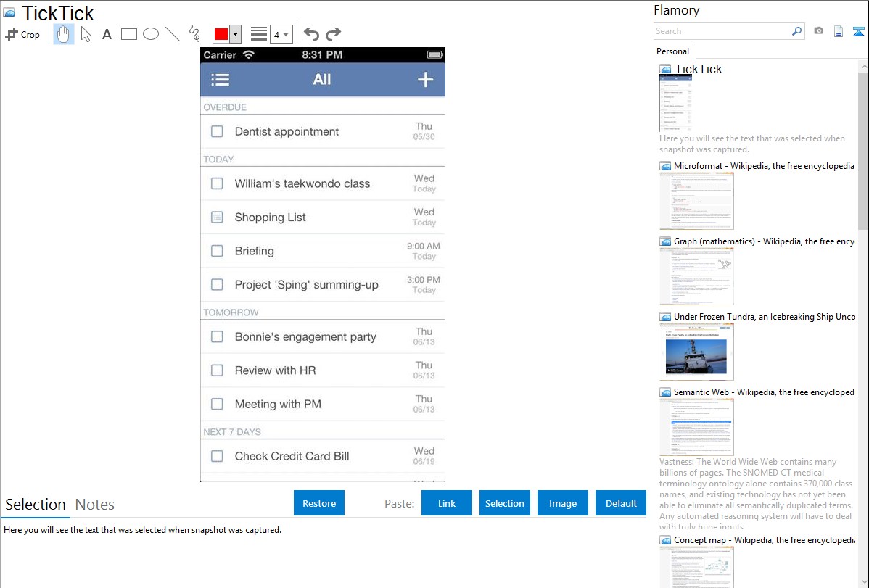The height and width of the screenshot is (588, 869).
Task: Click the 'Dentist appointment' task text
Action: point(287,132)
